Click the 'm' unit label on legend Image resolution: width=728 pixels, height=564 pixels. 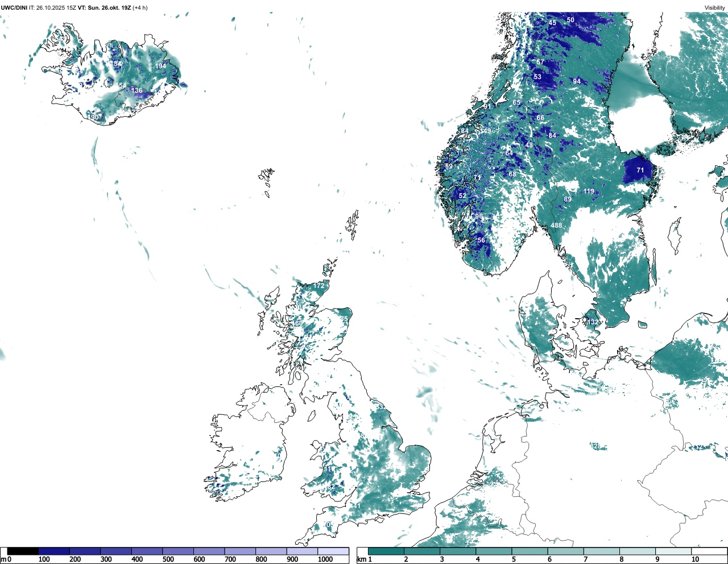point(3,560)
